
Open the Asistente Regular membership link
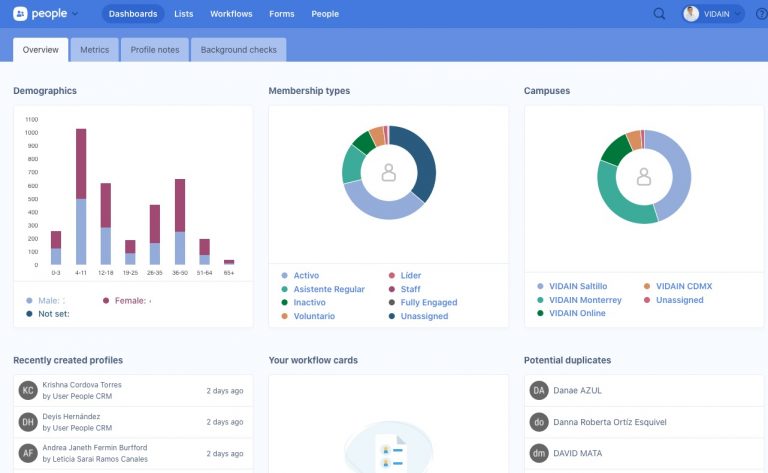(329, 289)
